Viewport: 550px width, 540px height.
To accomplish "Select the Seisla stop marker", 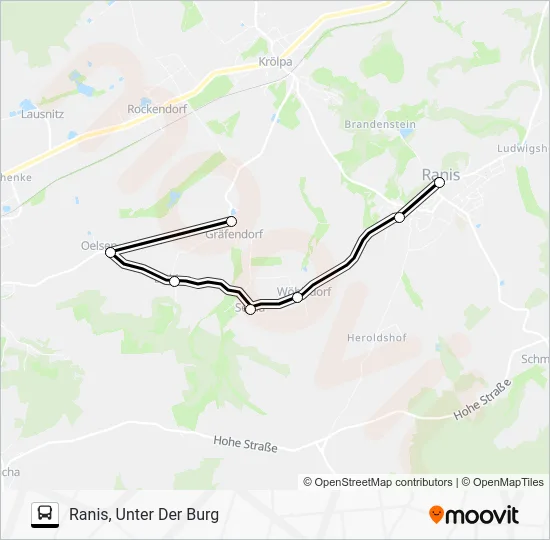I will (x=250, y=309).
